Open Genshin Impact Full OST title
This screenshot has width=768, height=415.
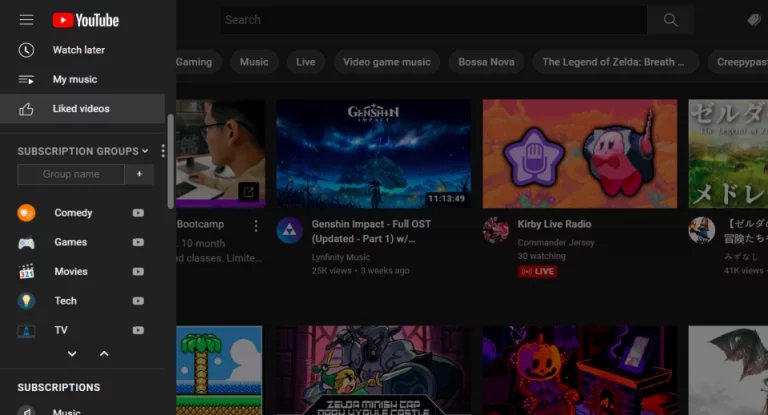coord(371,231)
